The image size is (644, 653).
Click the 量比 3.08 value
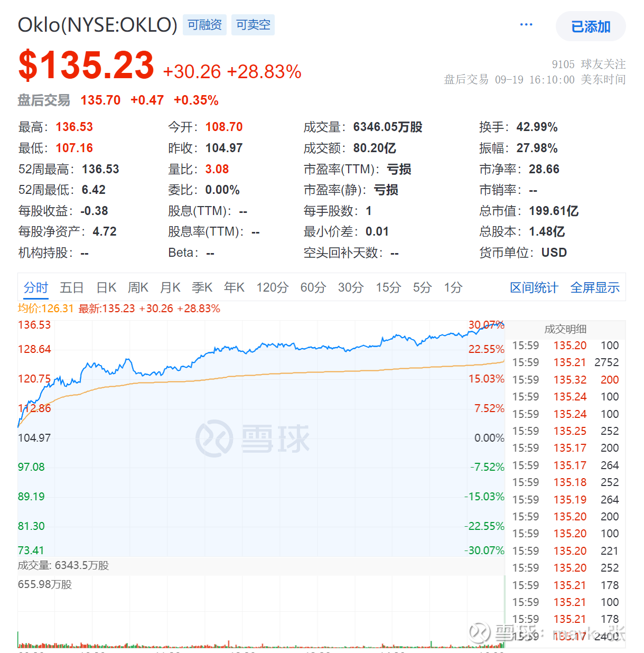tap(217, 169)
